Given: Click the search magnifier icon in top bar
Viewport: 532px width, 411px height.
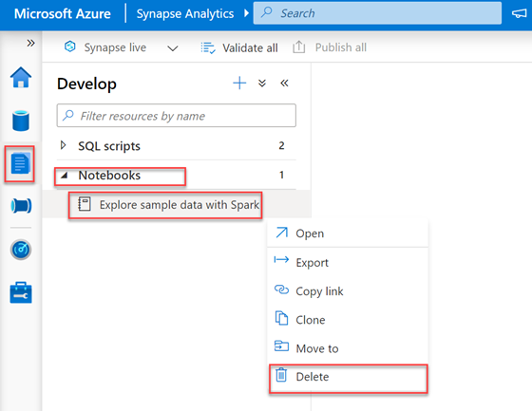Looking at the screenshot, I should click(x=267, y=12).
